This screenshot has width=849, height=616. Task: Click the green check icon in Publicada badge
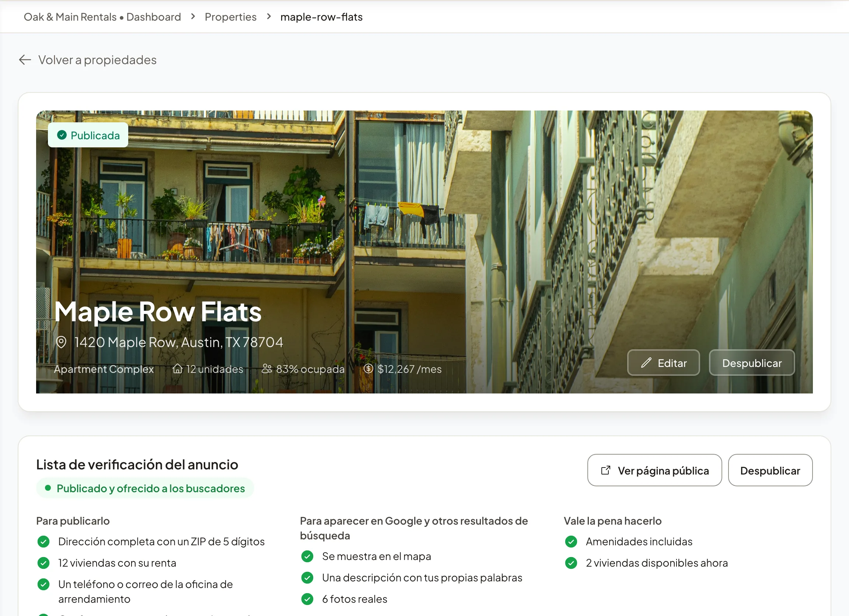pos(62,135)
